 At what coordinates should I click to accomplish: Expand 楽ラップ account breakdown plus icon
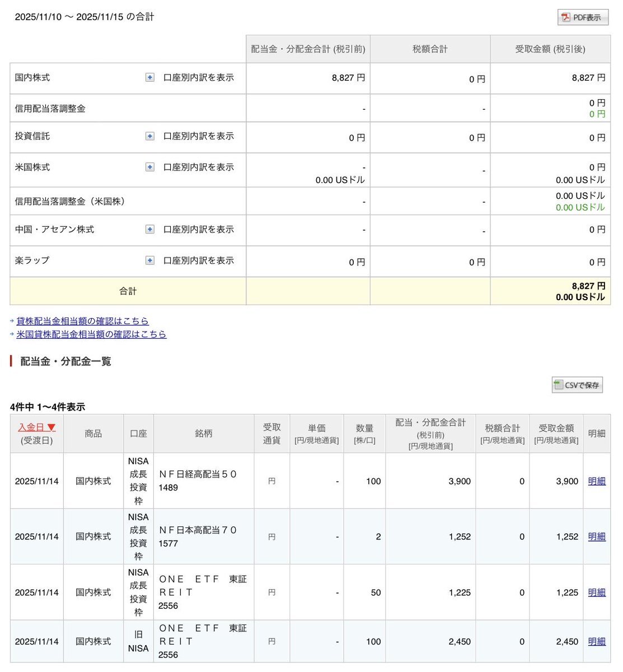[x=149, y=260]
